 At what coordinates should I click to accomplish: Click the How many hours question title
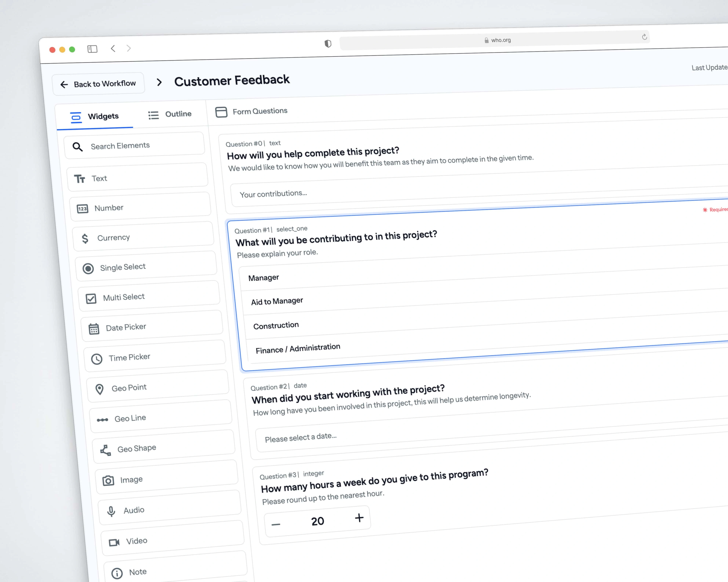[374, 480]
